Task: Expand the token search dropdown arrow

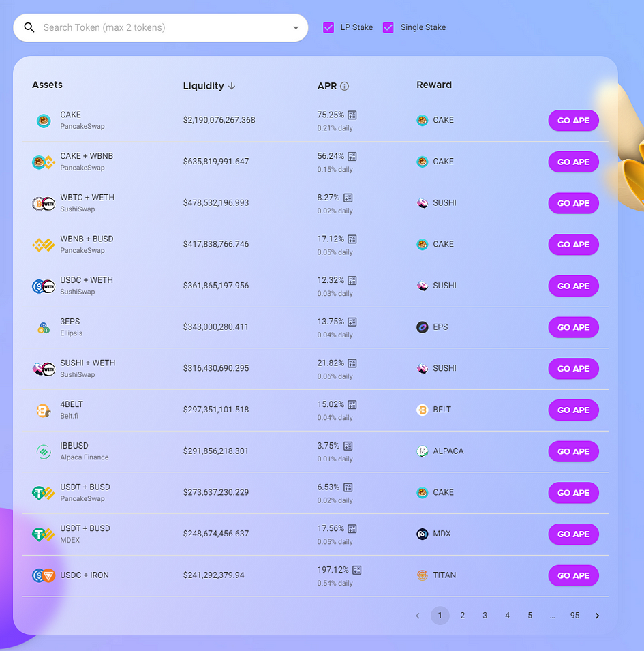Action: [296, 28]
